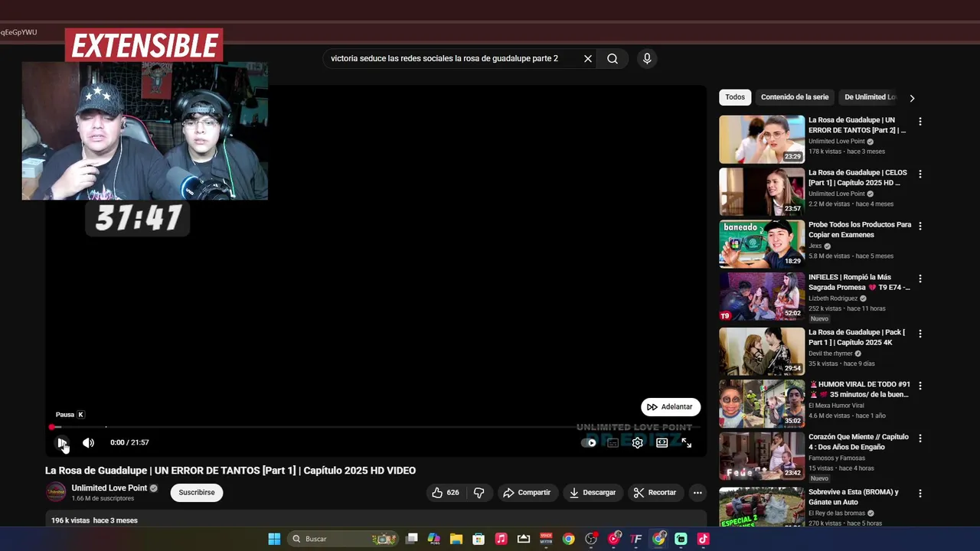The height and width of the screenshot is (551, 980).
Task: Open the Unlimited Love Point channel name link
Action: click(x=109, y=488)
